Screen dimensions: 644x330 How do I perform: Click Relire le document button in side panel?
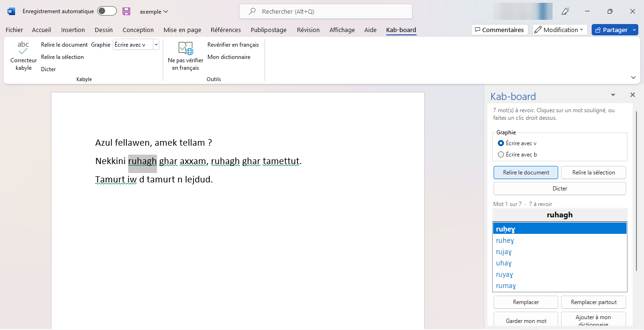[526, 173]
